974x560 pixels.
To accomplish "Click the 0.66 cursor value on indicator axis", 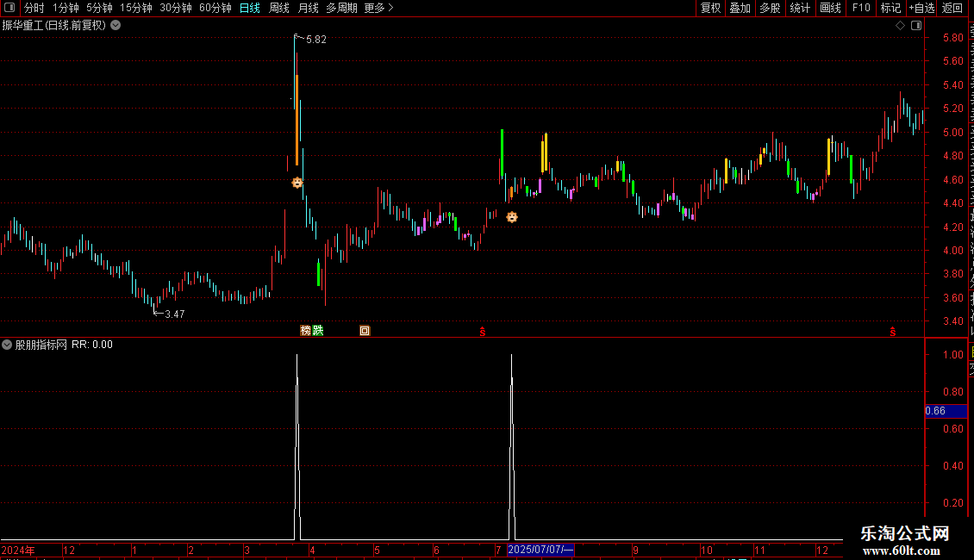I will coord(946,411).
